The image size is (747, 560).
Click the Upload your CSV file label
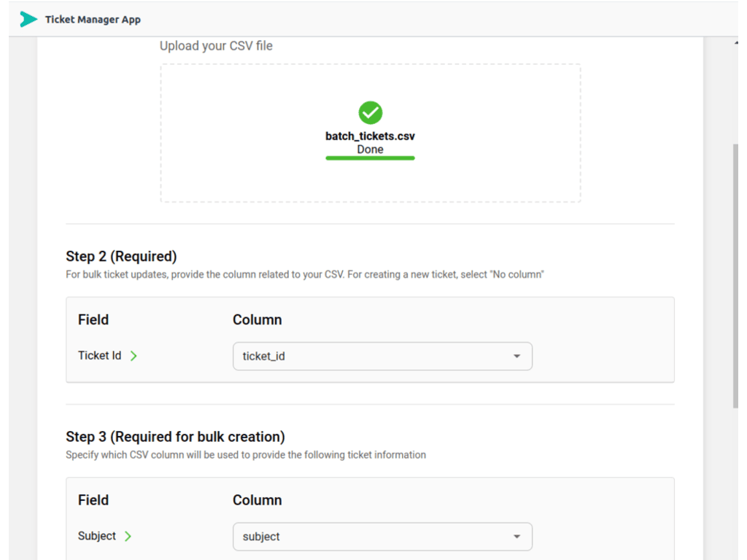coord(216,46)
